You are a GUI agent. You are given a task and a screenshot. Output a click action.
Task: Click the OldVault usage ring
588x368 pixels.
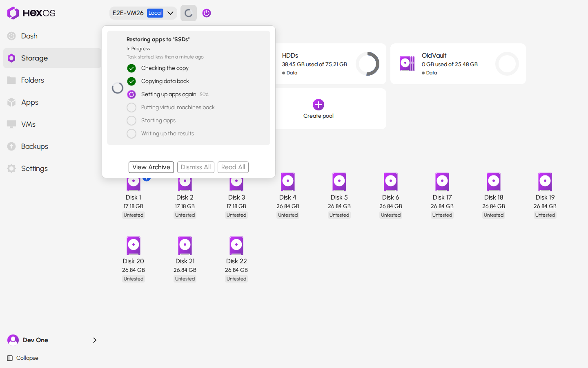click(x=507, y=64)
